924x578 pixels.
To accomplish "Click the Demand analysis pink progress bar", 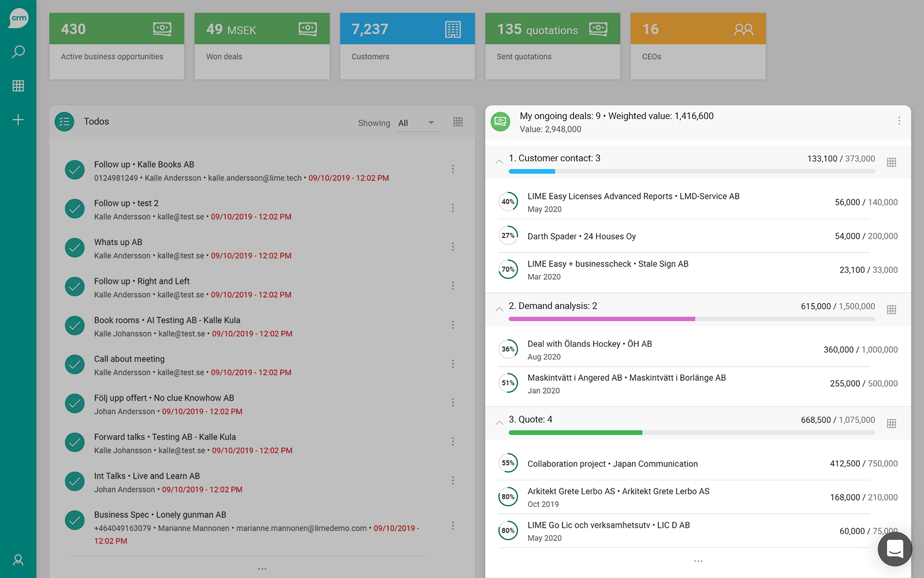I will pos(602,319).
